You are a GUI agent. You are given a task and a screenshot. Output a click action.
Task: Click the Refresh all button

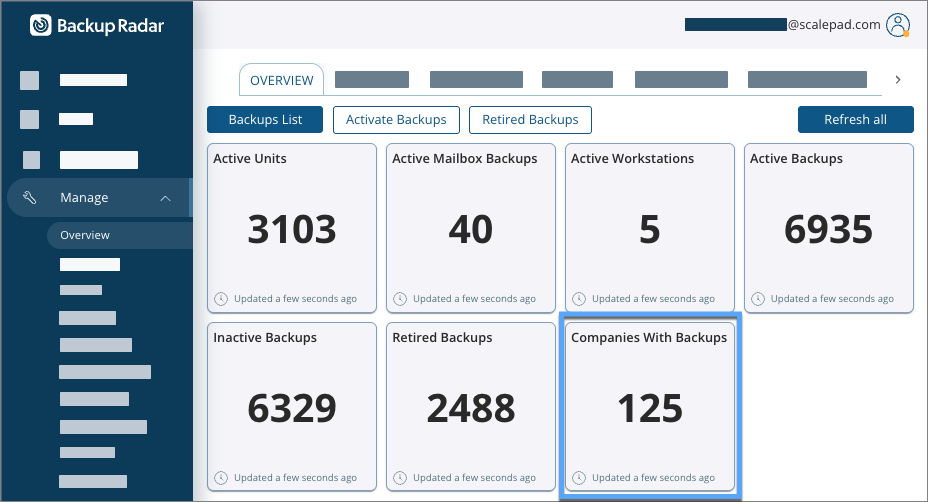[x=855, y=120]
